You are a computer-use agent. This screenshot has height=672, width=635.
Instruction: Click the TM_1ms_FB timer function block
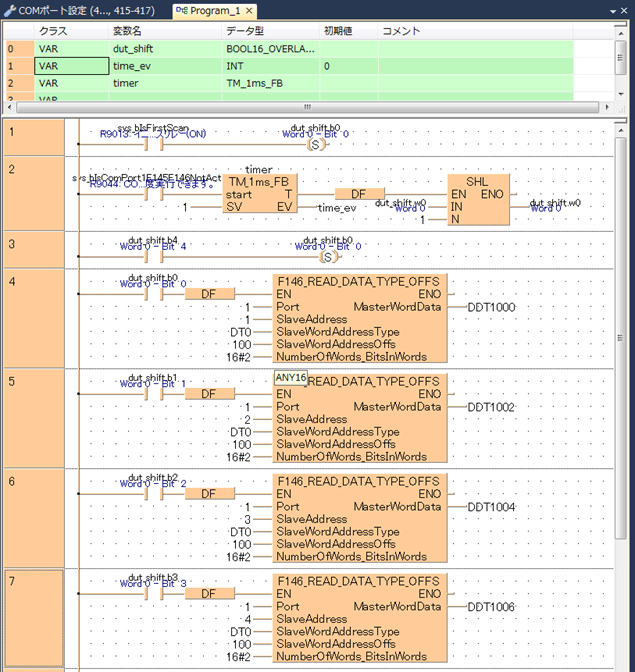258,193
